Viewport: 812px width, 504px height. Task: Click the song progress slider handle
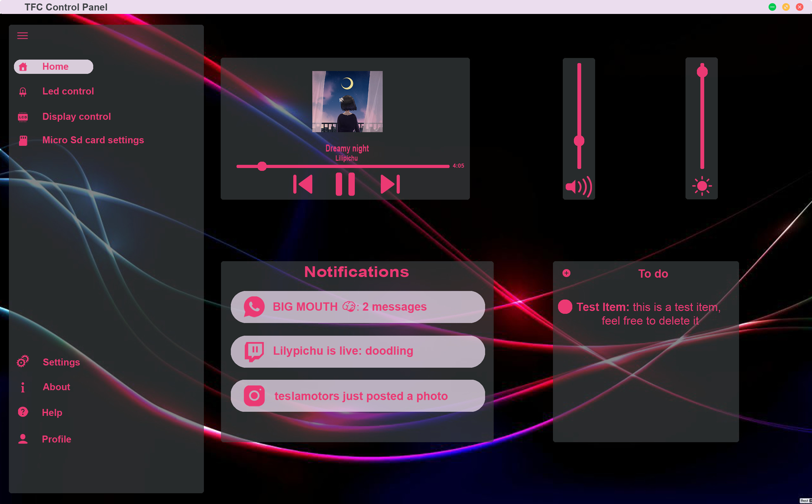click(x=262, y=166)
